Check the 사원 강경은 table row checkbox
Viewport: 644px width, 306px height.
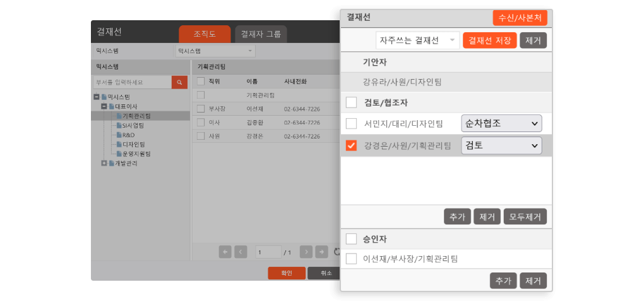click(x=200, y=136)
